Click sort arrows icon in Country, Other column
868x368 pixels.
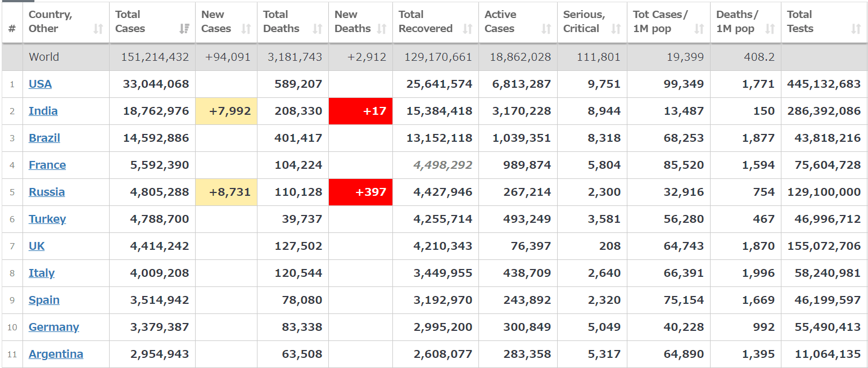[98, 29]
